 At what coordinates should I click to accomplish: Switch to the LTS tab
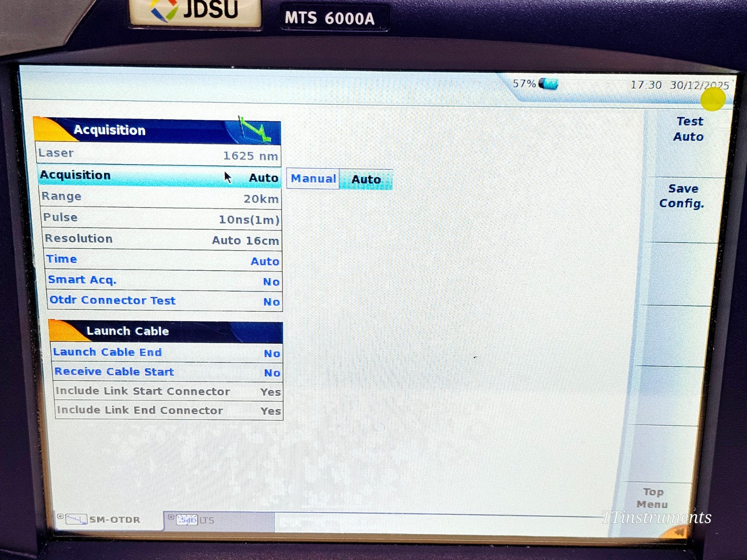pos(205,519)
